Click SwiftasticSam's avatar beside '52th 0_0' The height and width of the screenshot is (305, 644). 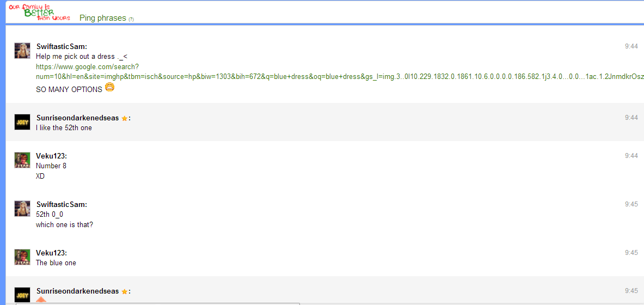click(x=22, y=209)
